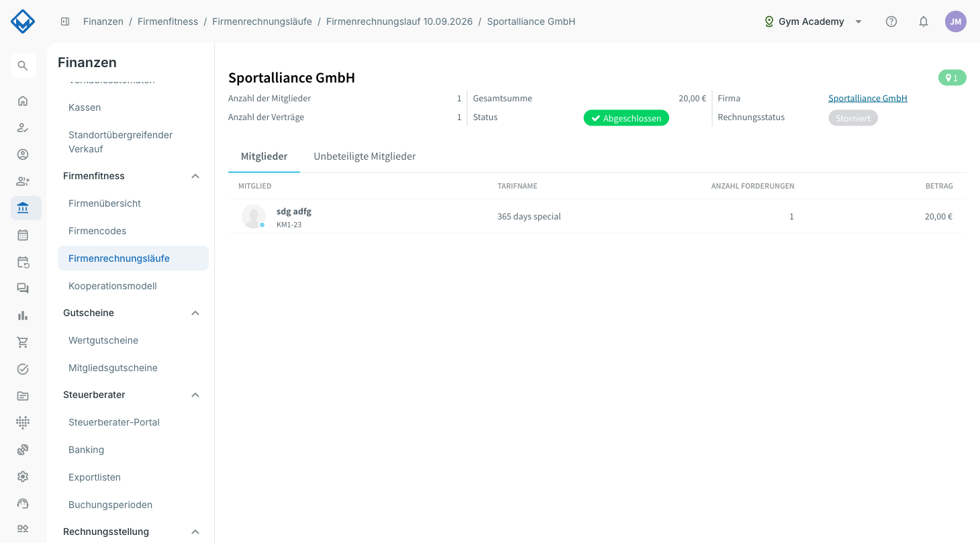Viewport: 980px width, 543px height.
Task: Click the Firmenfitness breadcrumb
Action: click(168, 21)
